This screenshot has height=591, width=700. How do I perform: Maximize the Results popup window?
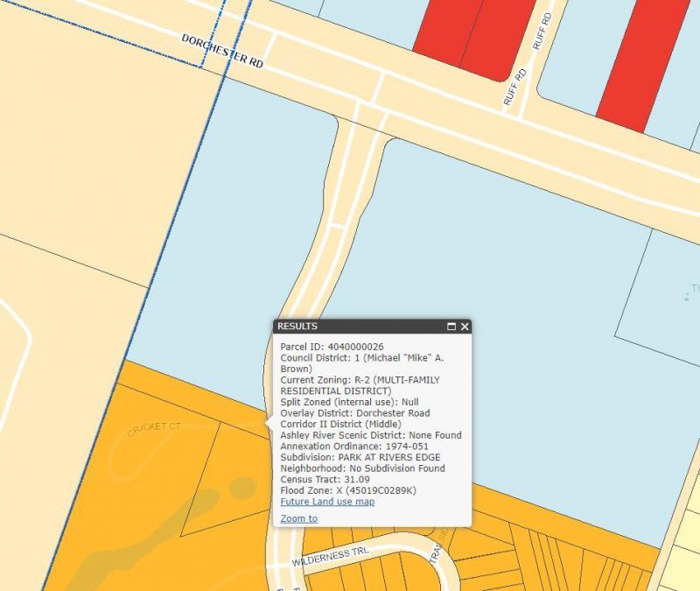click(x=451, y=327)
